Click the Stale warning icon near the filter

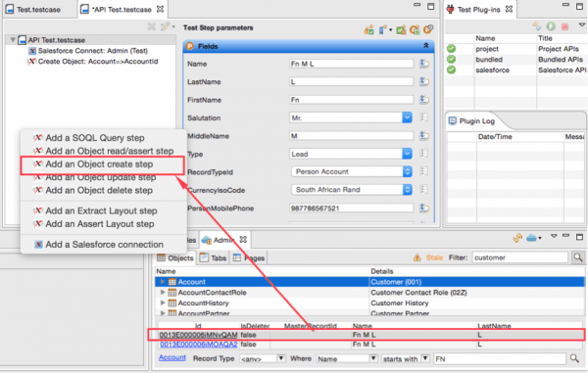[x=416, y=257]
